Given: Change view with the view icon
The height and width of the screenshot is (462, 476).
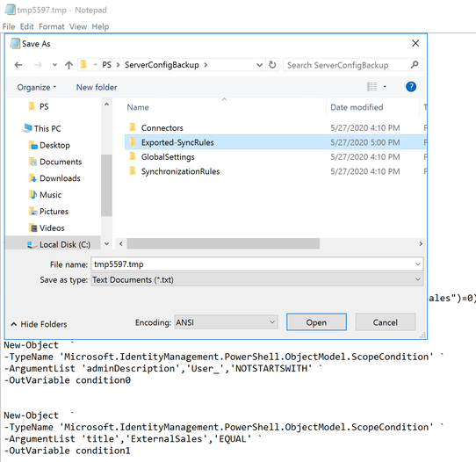Looking at the screenshot, I should click(371, 87).
